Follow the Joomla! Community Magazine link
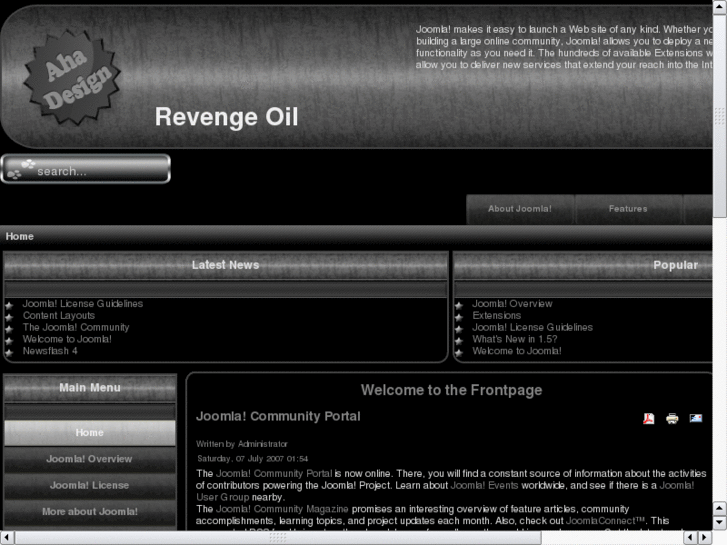This screenshot has width=727, height=545. [282, 509]
